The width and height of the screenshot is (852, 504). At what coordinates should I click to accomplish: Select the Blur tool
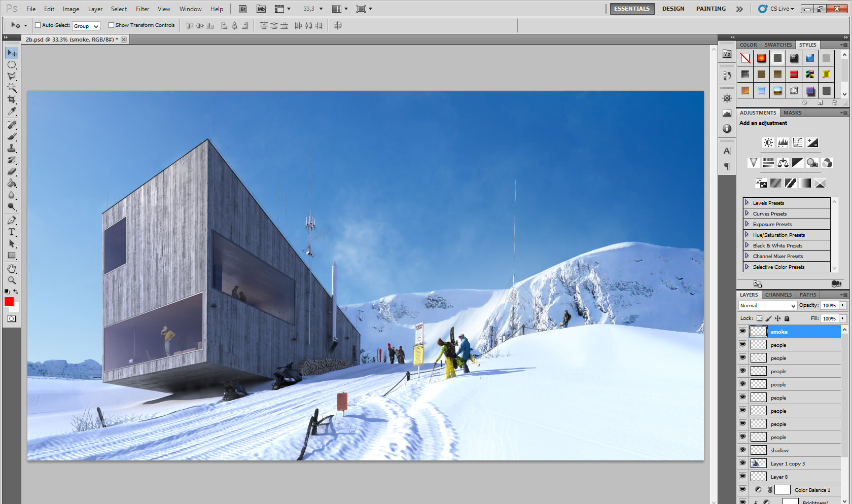coord(12,195)
